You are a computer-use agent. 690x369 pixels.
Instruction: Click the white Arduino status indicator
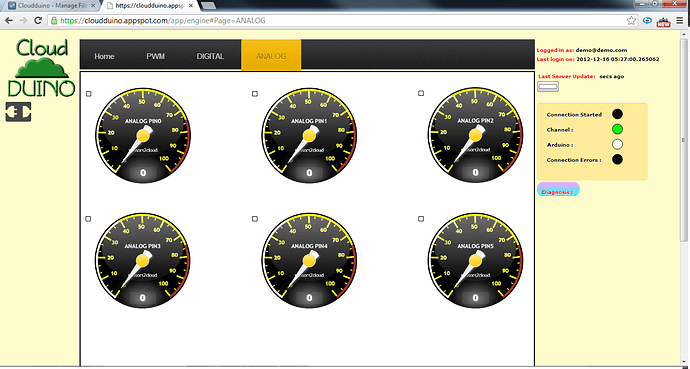(x=617, y=144)
